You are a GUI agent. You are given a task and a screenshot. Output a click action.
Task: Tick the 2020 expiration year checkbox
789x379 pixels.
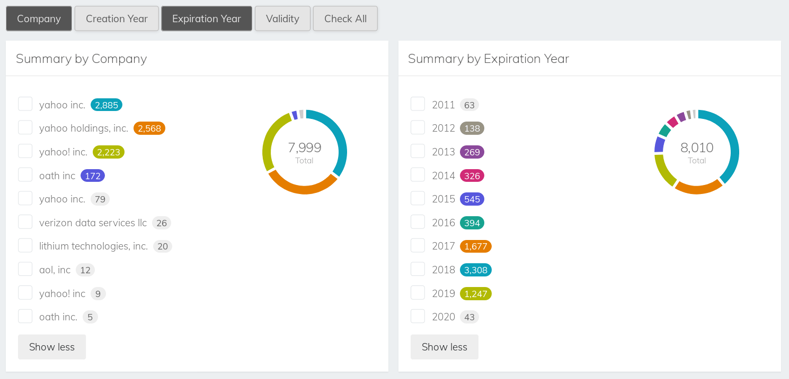pos(418,317)
